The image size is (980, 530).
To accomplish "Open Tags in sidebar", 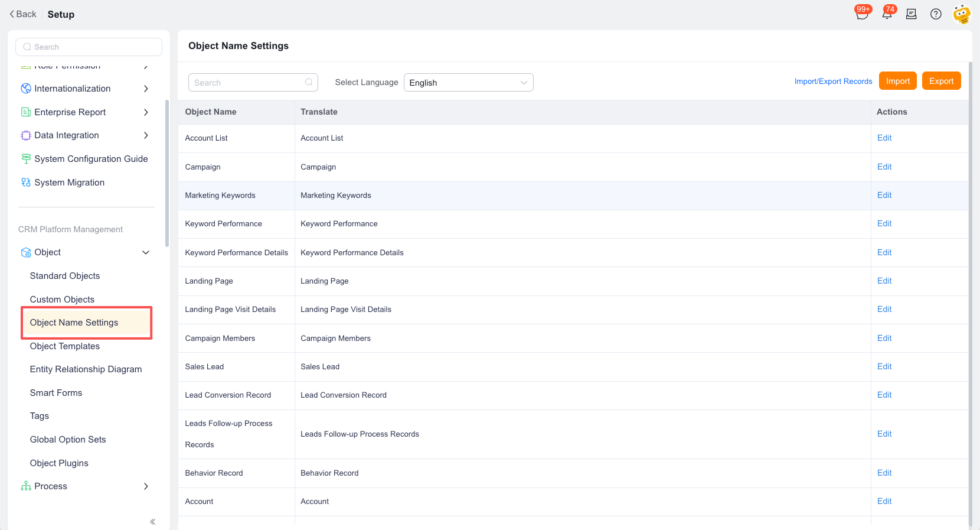I will click(40, 416).
